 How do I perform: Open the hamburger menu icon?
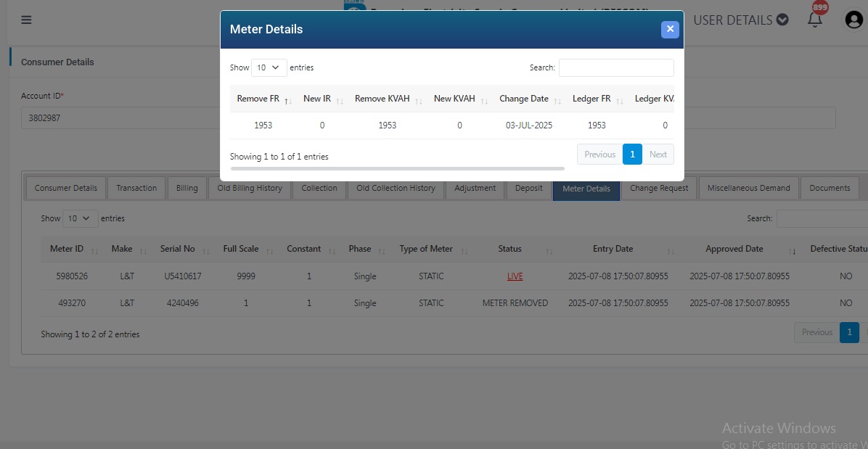[26, 20]
